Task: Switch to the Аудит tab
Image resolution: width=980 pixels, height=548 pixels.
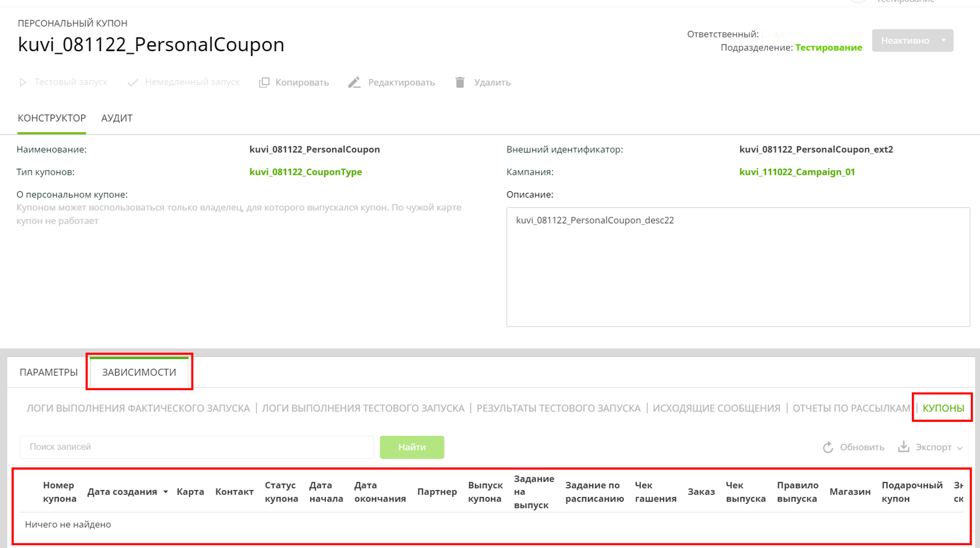Action: (x=117, y=118)
